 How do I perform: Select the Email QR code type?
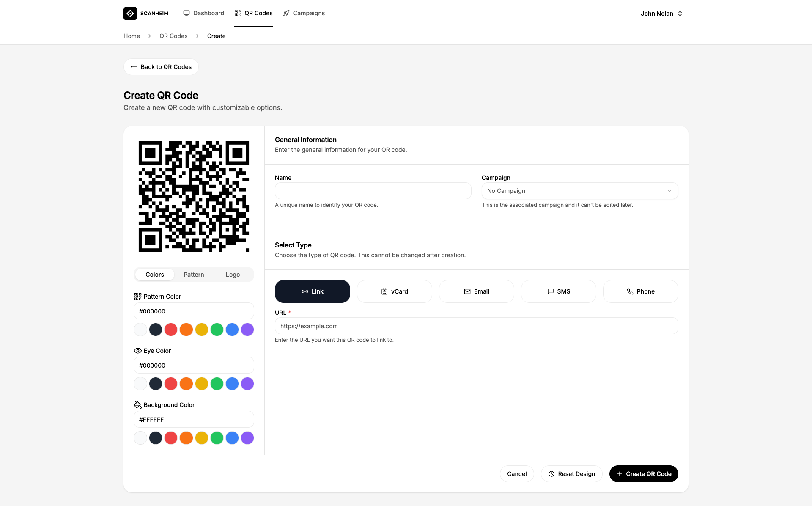(476, 291)
